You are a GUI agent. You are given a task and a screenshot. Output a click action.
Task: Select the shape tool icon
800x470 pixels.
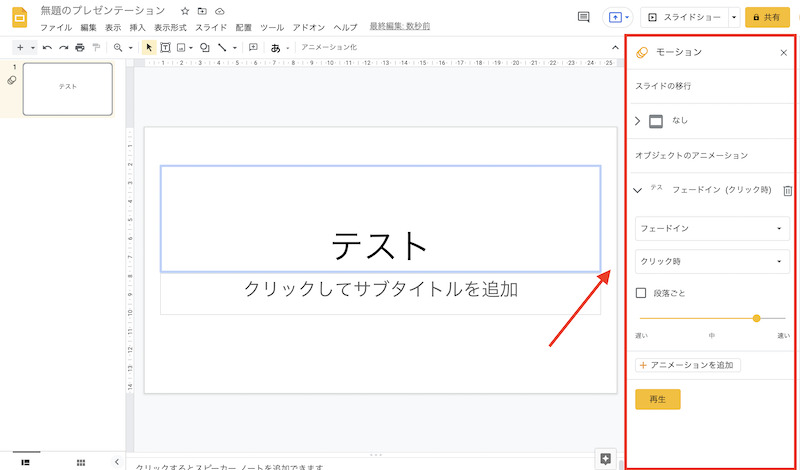(204, 47)
